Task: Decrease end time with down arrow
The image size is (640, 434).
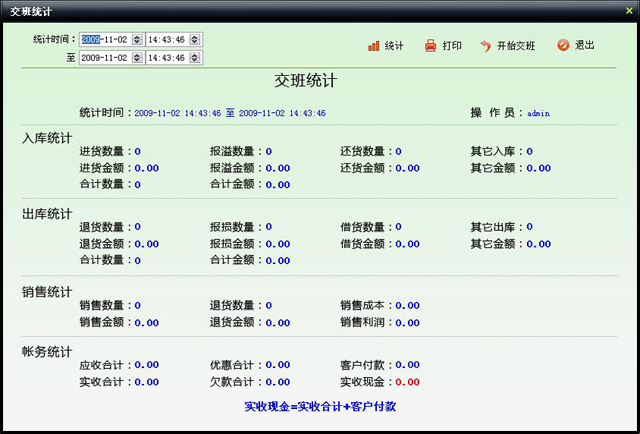Action: (195, 62)
